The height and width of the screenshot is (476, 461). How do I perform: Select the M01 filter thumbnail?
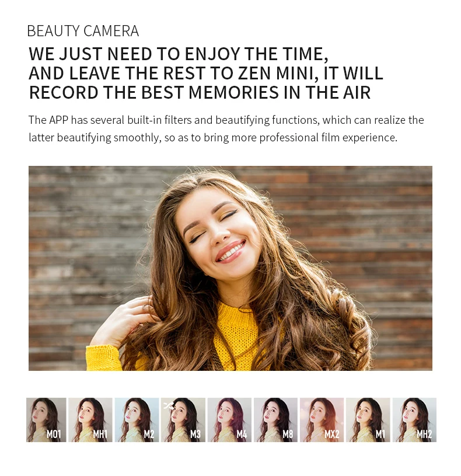46,420
